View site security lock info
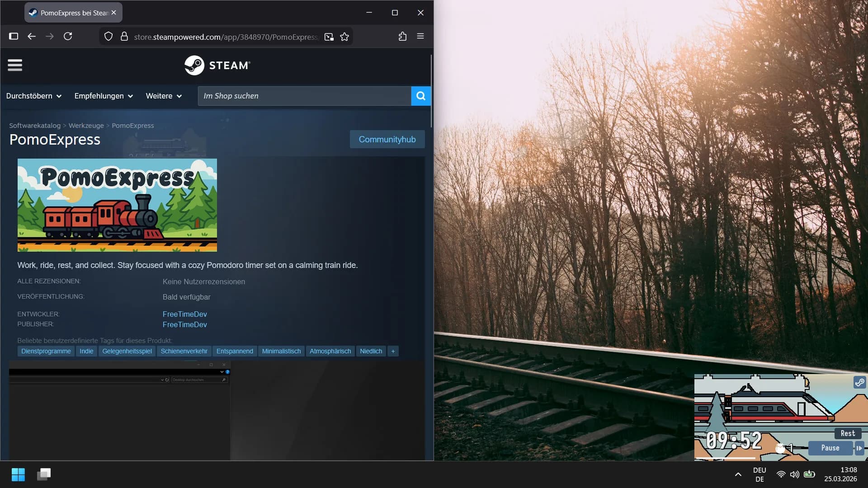The width and height of the screenshot is (868, 488). click(124, 37)
